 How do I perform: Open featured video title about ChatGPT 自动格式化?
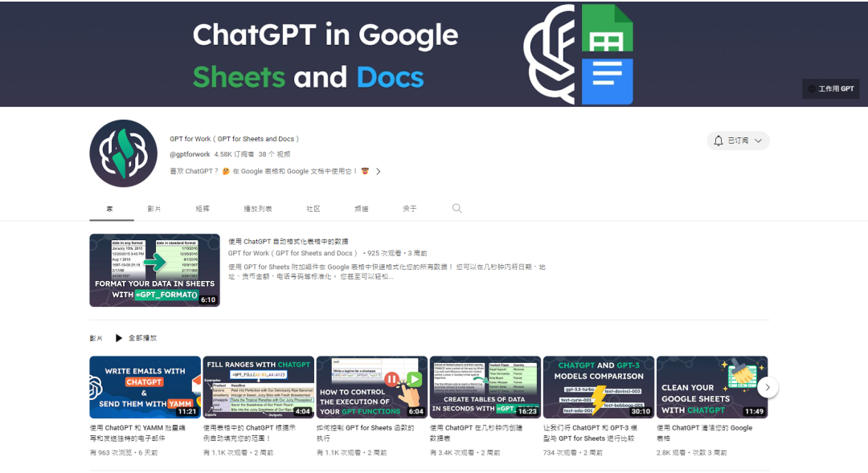(x=289, y=241)
